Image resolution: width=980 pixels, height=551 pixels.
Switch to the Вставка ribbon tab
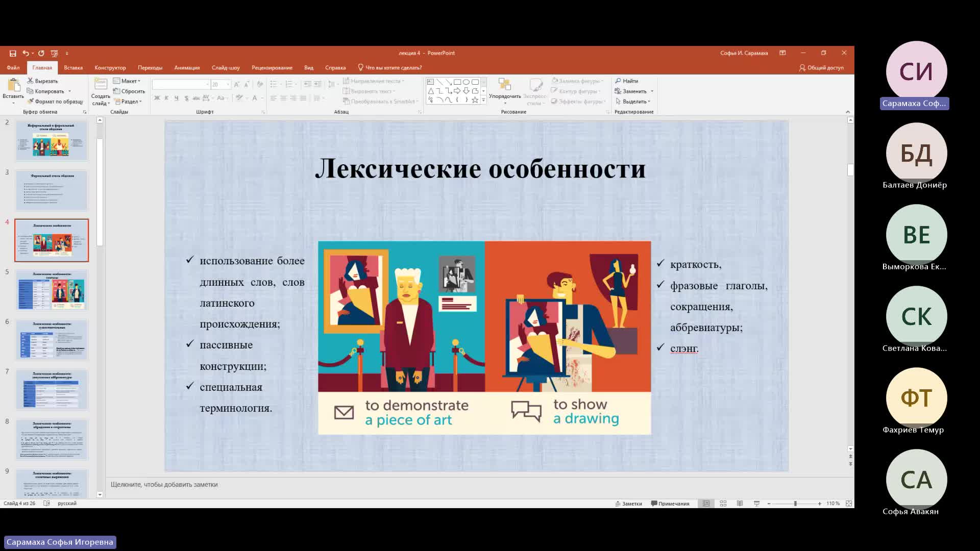pos(73,67)
